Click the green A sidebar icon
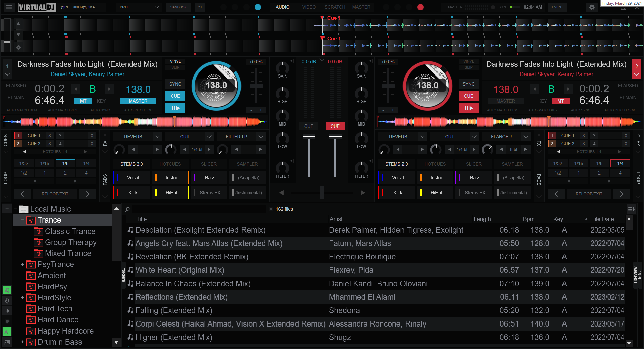644x349 pixels. [7, 332]
